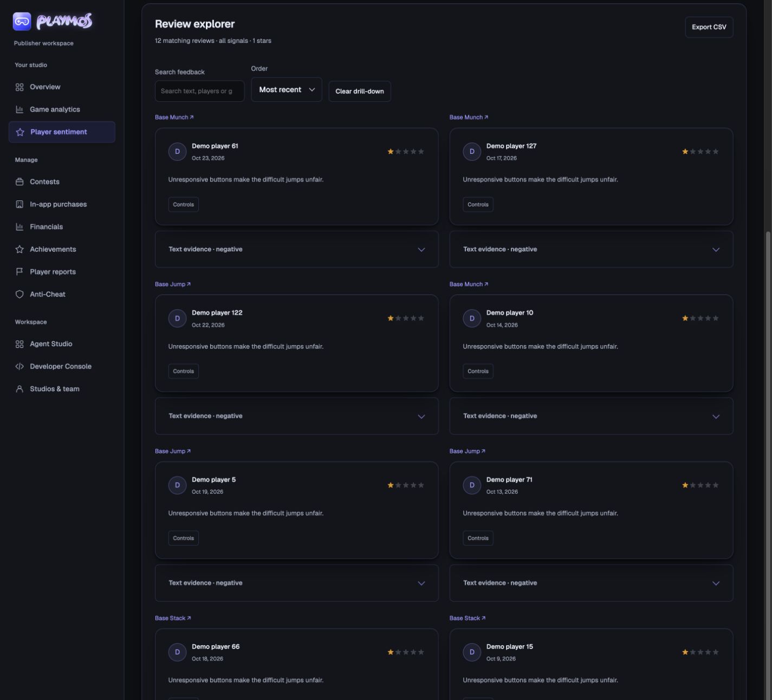Select the Controls tag on Demo player 10's review
The width and height of the screenshot is (772, 700).
478,371
